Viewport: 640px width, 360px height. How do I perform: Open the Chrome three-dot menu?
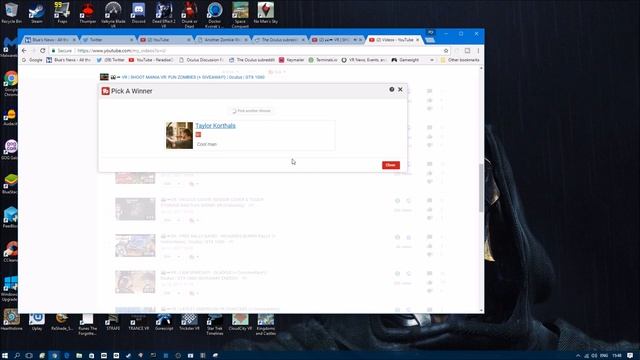point(478,51)
